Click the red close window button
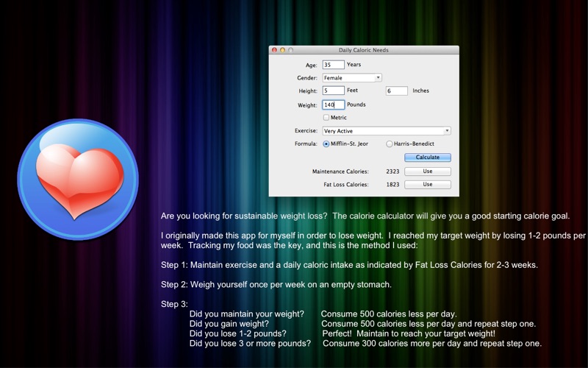This screenshot has width=588, height=368. click(274, 50)
